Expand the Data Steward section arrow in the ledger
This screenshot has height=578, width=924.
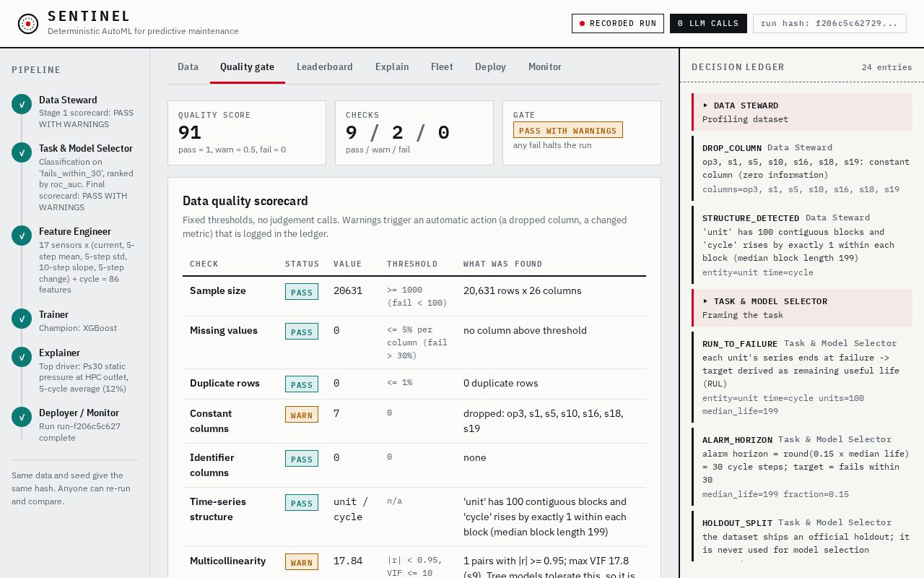click(x=706, y=105)
